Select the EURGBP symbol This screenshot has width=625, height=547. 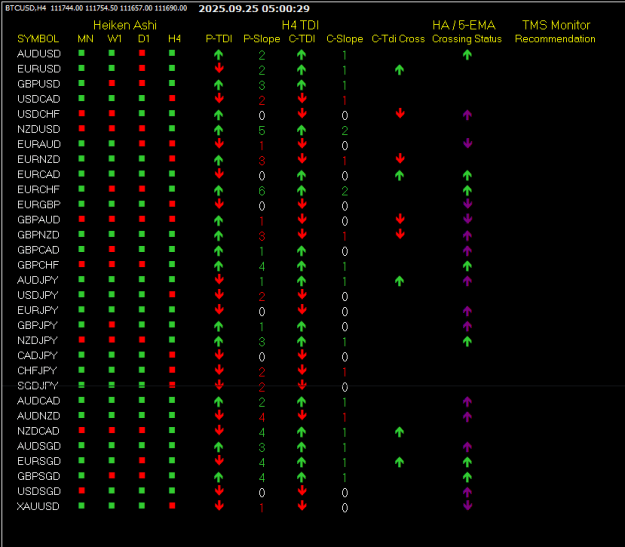(39, 205)
